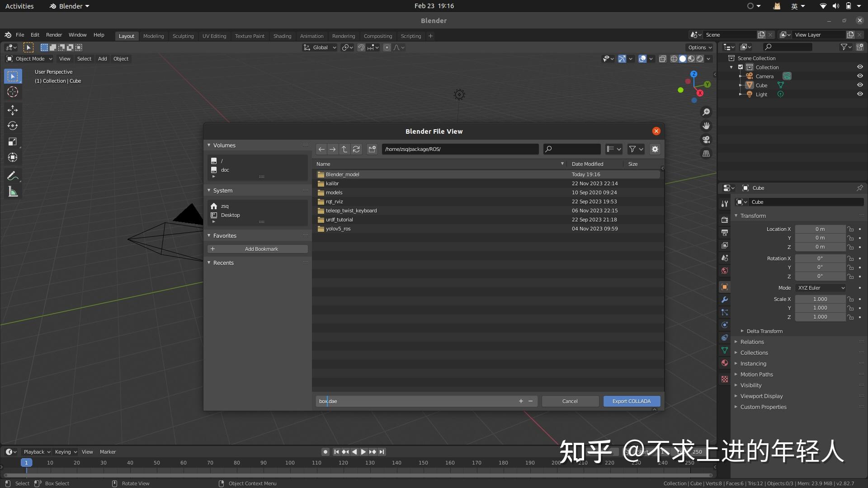The image size is (868, 488).
Task: Select the Rotate tool
Action: click(13, 126)
